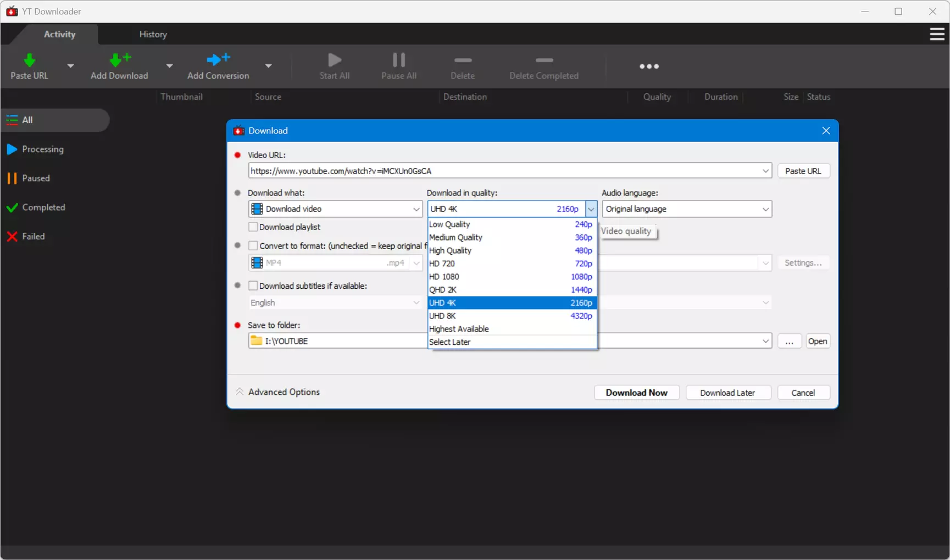Switch to the History tab
950x560 pixels.
153,34
